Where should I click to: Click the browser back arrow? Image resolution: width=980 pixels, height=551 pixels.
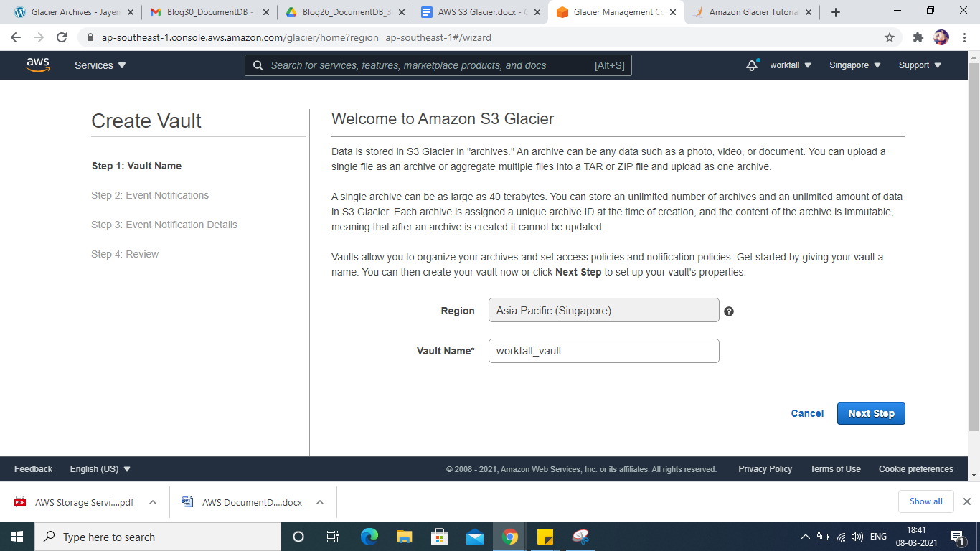point(16,37)
